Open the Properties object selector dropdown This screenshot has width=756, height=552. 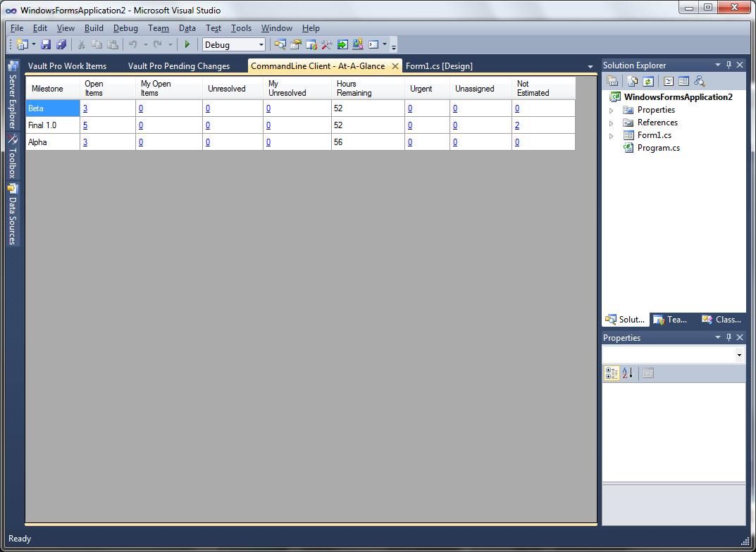coord(739,356)
